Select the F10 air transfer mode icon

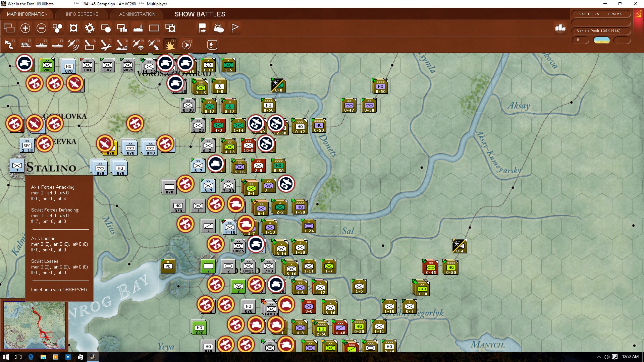tap(154, 45)
